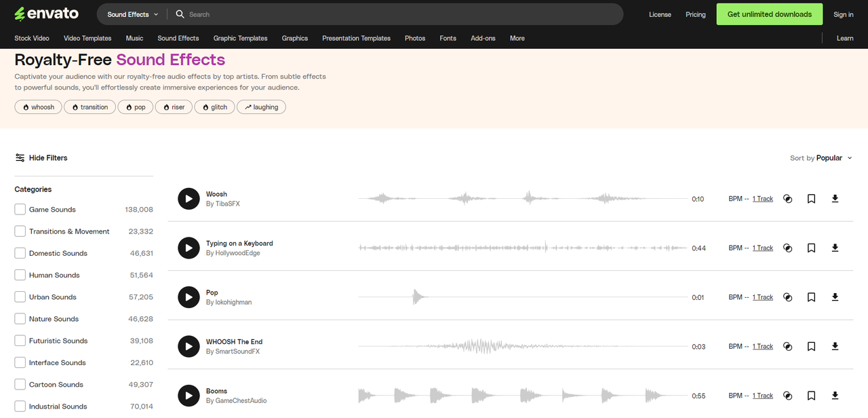Click the Envato logo
868x418 pixels.
pyautogui.click(x=46, y=14)
